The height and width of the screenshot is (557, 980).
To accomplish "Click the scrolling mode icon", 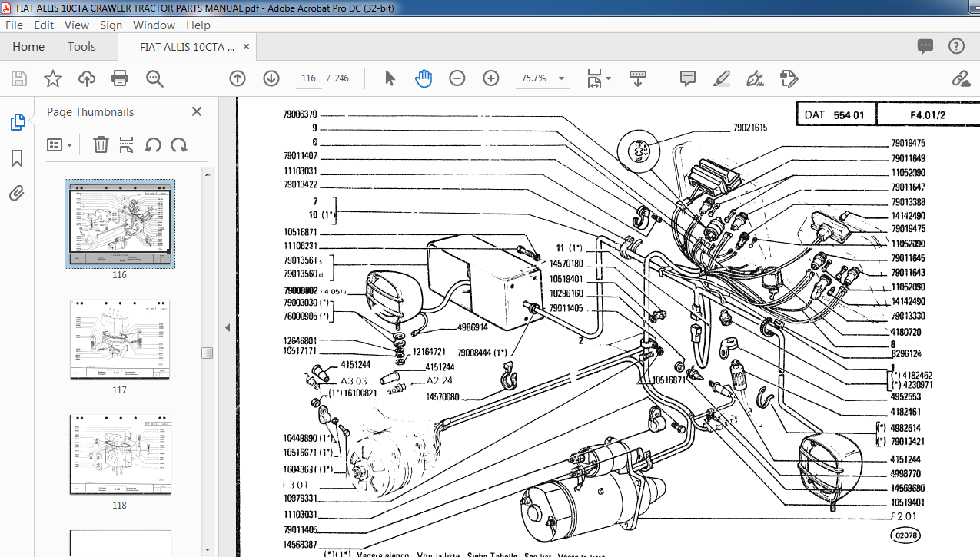I will tap(637, 78).
